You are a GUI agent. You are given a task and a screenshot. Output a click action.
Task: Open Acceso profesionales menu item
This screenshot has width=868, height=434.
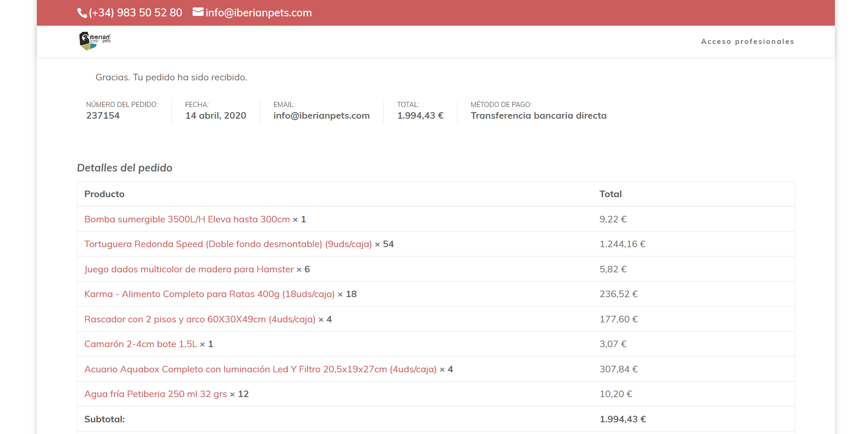click(748, 42)
